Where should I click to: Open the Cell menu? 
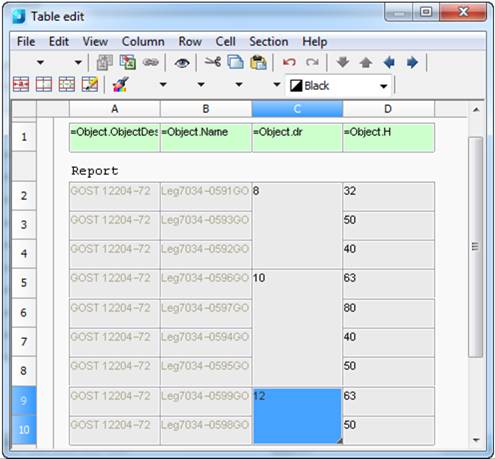[226, 42]
